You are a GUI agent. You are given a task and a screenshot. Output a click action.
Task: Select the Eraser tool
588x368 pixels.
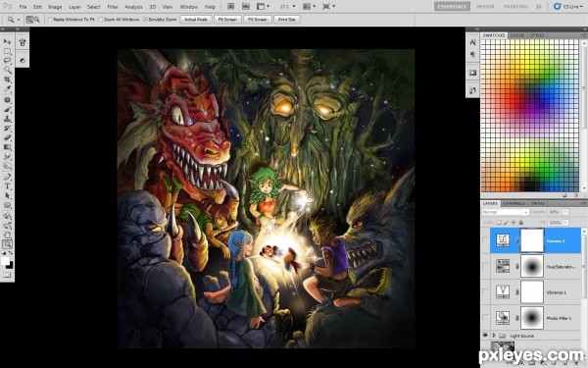point(7,137)
